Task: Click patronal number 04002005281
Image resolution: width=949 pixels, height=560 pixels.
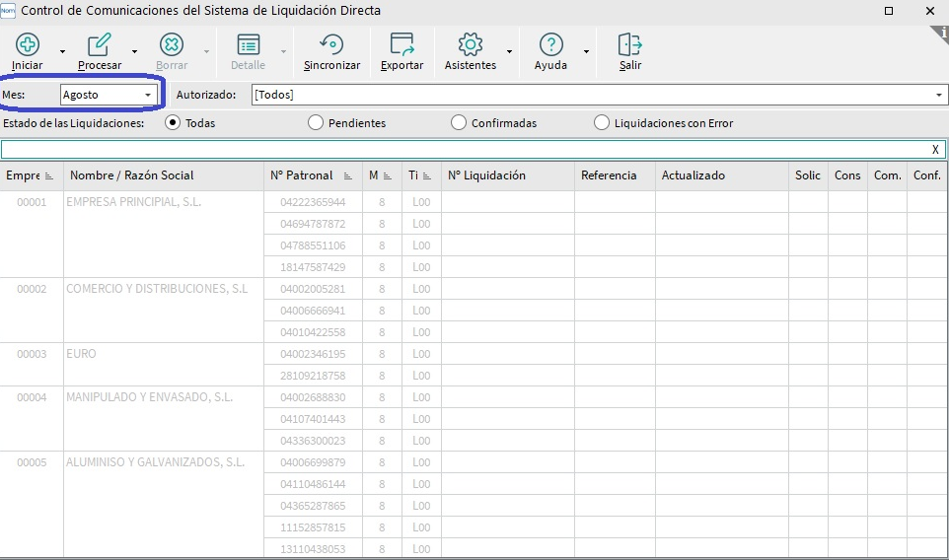Action: pyautogui.click(x=313, y=289)
